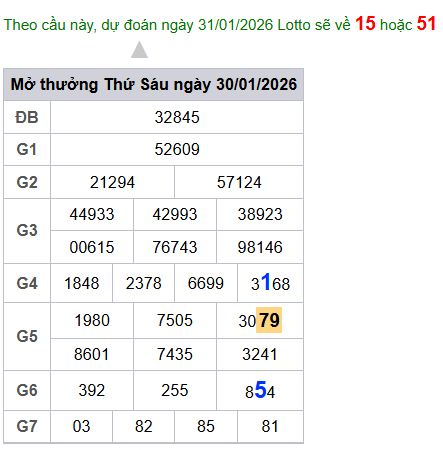Click the G1 prize value 52609

point(177,149)
